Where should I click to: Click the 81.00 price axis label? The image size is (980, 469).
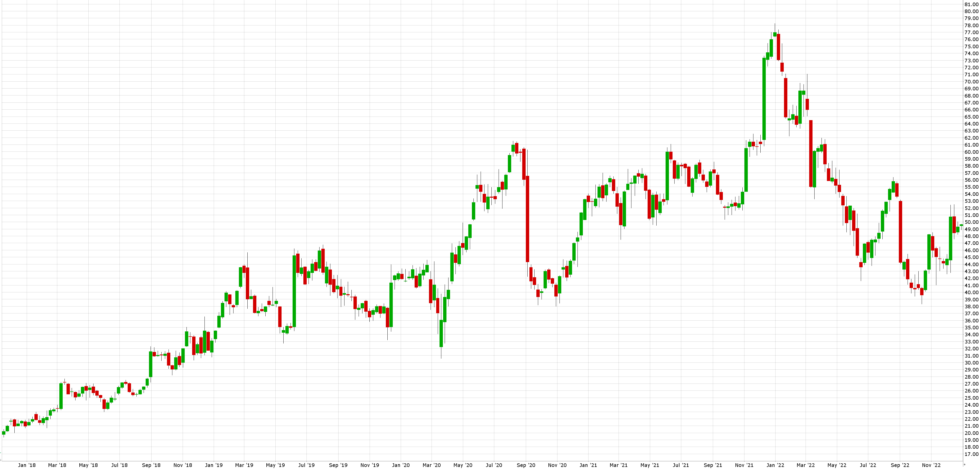[x=971, y=4]
